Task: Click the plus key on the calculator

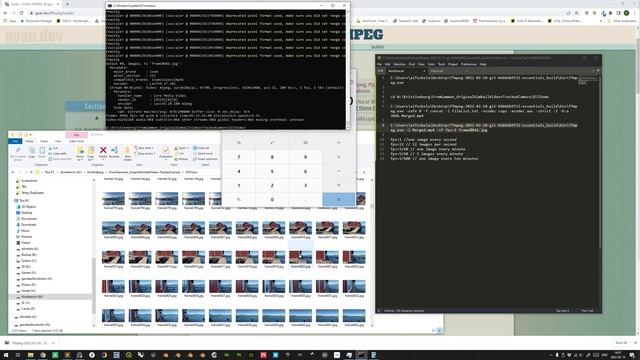Action: [338, 185]
